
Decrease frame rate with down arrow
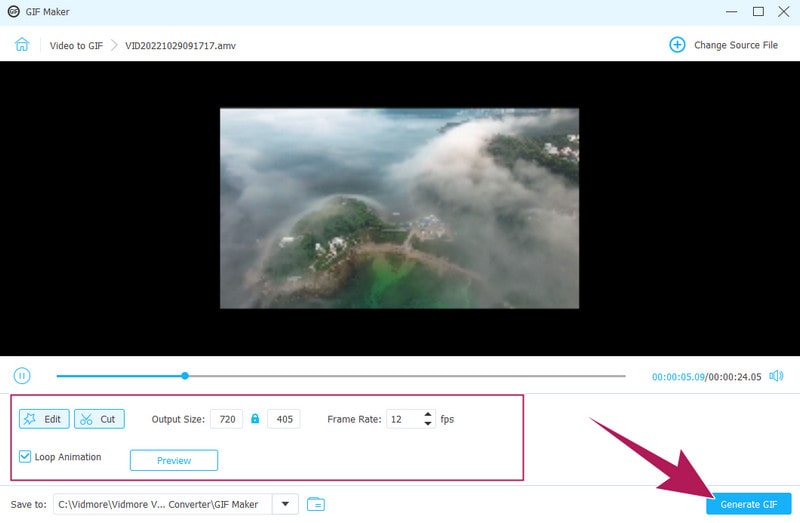(428, 424)
